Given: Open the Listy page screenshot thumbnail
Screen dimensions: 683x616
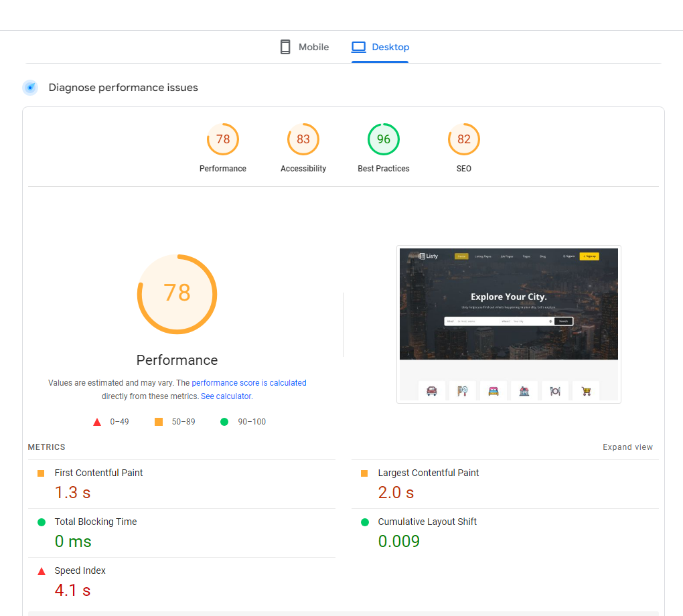Looking at the screenshot, I should click(508, 324).
